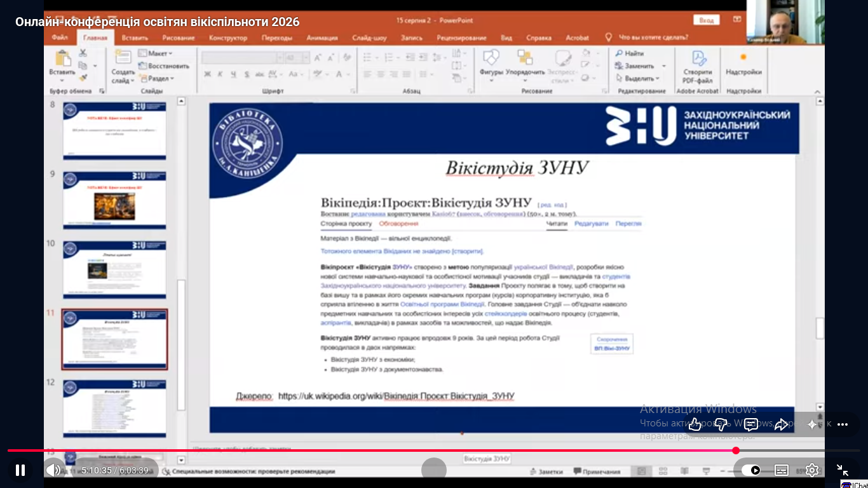This screenshot has height=488, width=868.
Task: Exit full screen mode
Action: tap(843, 470)
